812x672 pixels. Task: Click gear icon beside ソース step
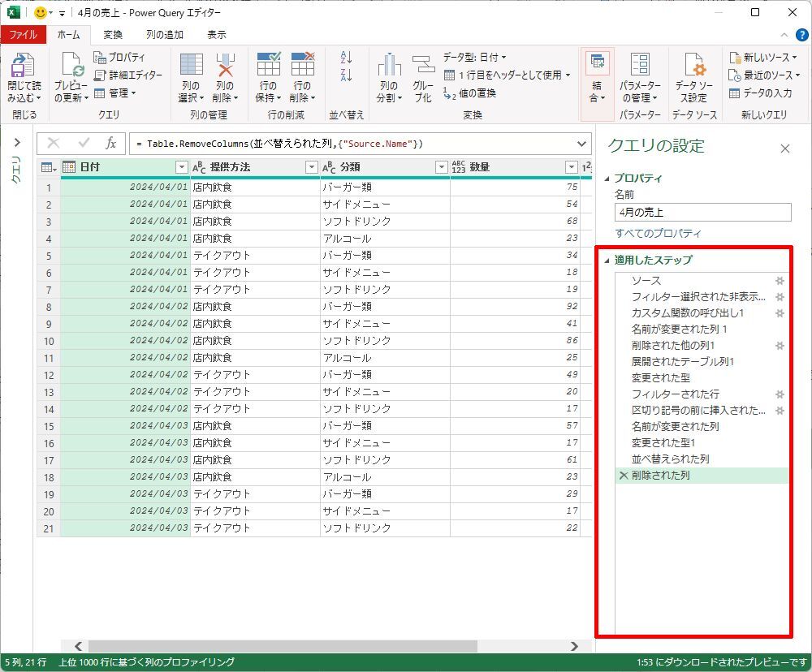(780, 280)
